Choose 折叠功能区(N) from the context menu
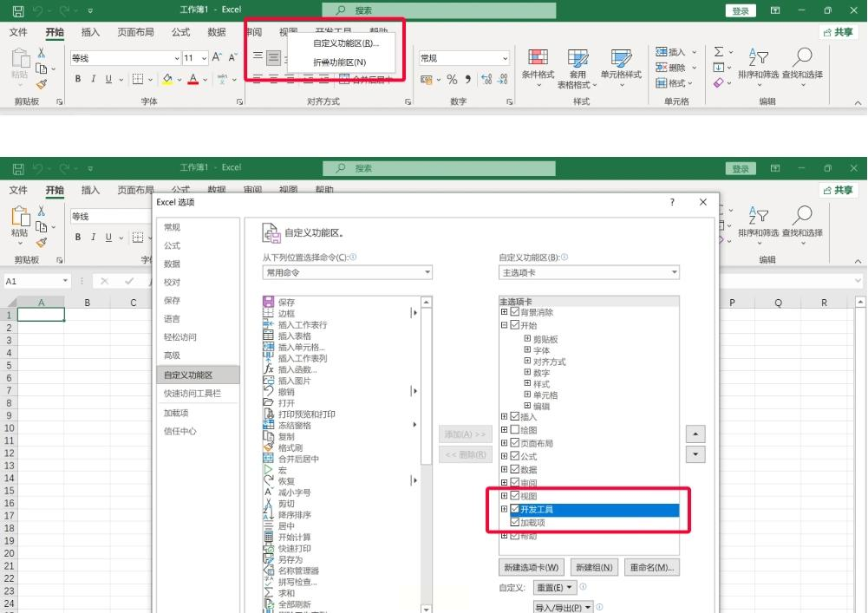 pos(340,62)
